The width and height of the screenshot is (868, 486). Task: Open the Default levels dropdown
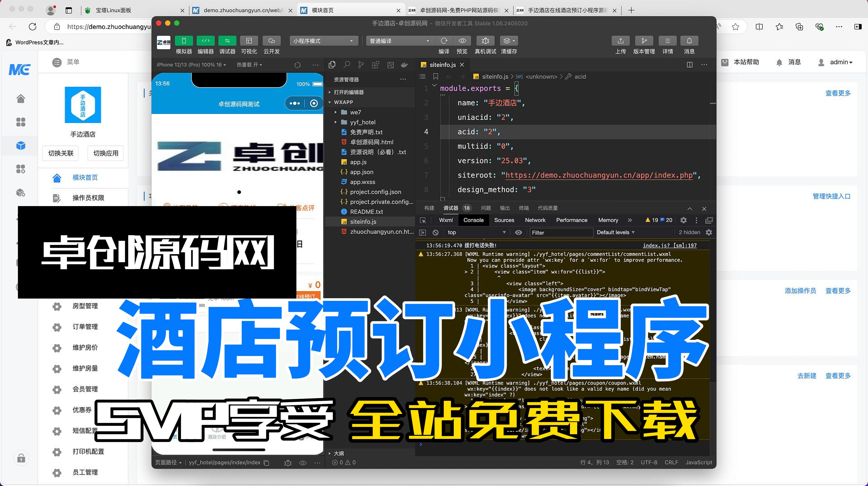pos(616,232)
